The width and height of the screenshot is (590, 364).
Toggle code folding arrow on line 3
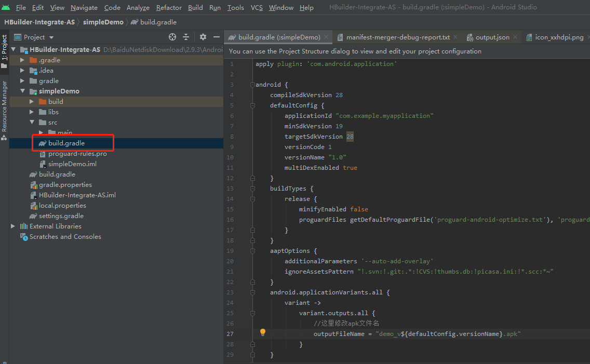pos(252,84)
